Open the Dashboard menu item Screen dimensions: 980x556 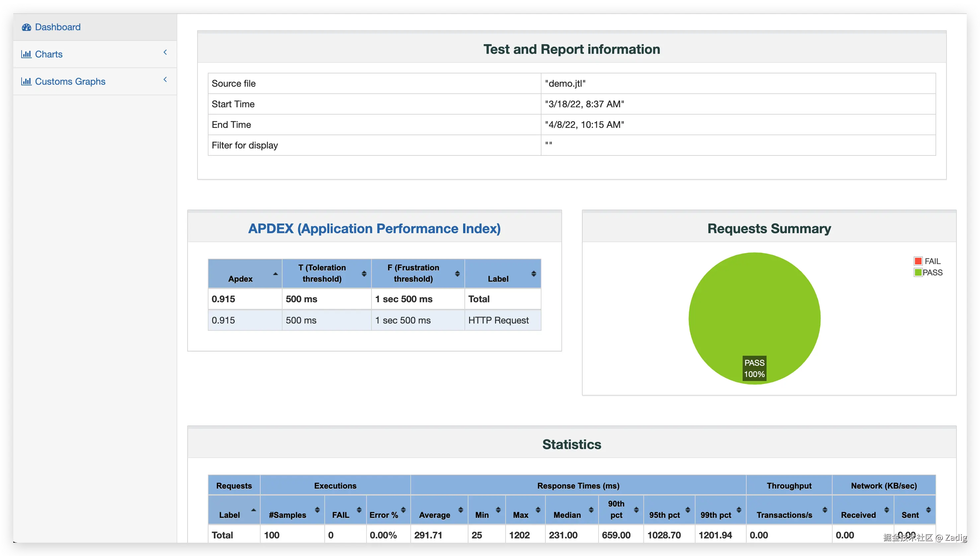(x=58, y=27)
